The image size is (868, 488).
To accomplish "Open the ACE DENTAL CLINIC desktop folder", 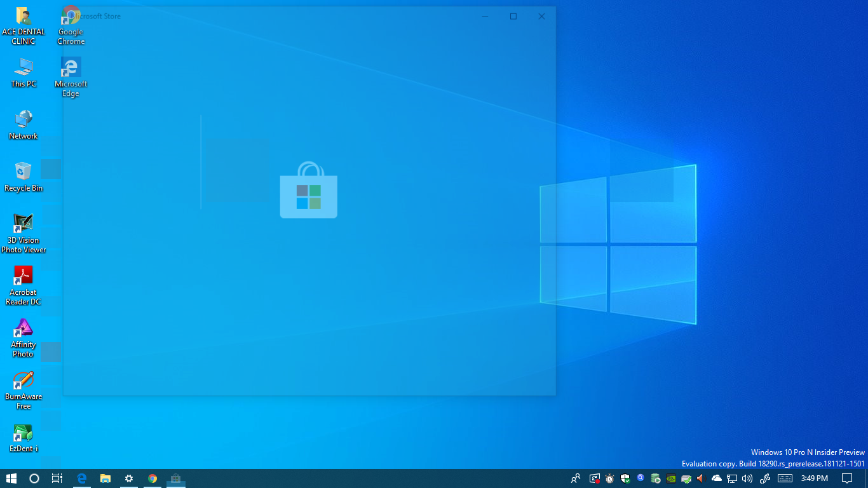I will coord(24,27).
